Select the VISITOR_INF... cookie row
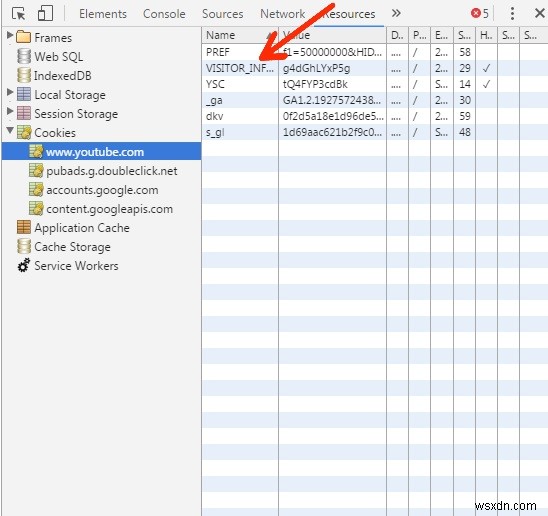Screen dimensions: 548x516 [x=375, y=68]
